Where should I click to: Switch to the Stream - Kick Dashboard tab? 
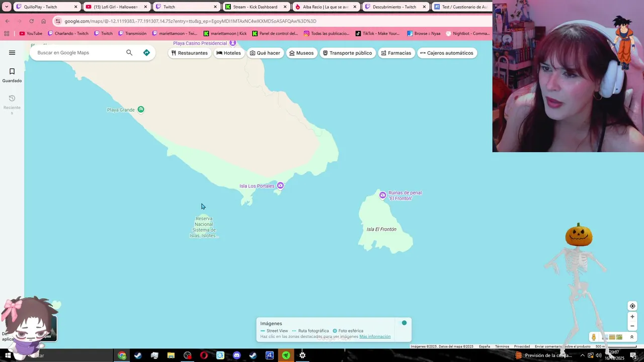pyautogui.click(x=255, y=7)
